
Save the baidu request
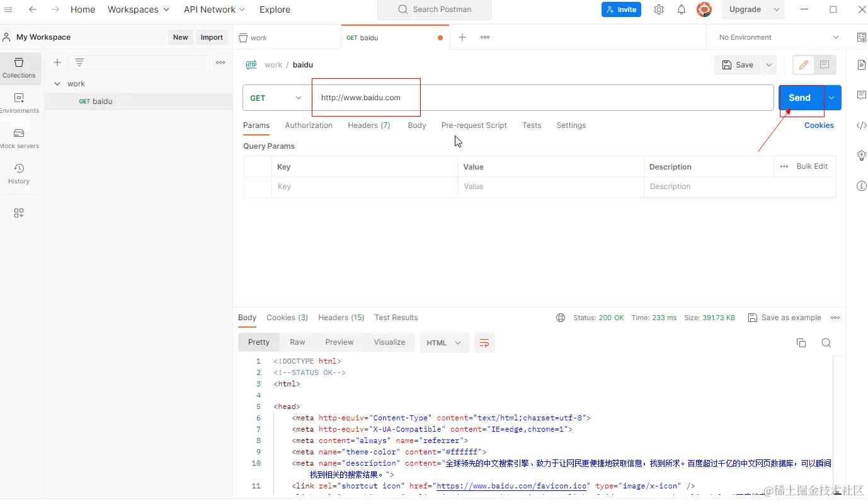click(738, 65)
